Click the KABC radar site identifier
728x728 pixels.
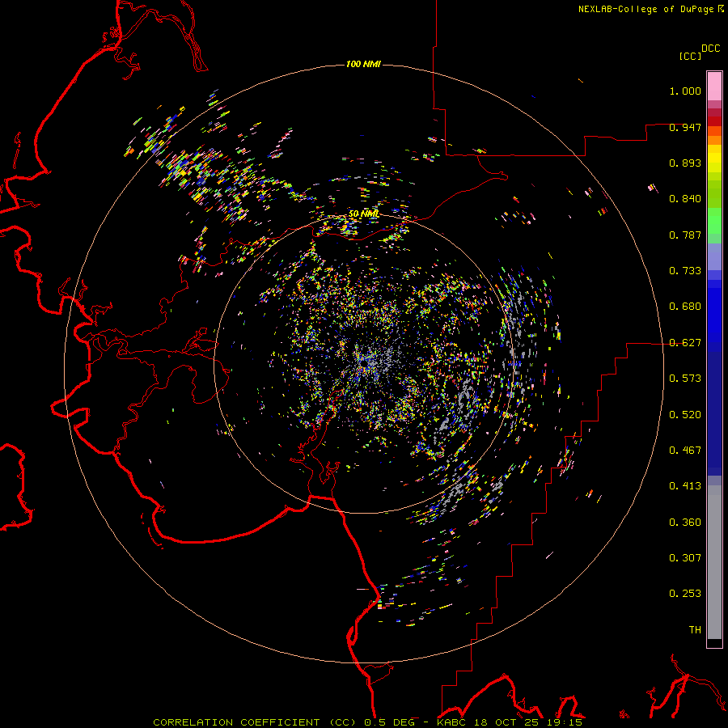coord(452,722)
